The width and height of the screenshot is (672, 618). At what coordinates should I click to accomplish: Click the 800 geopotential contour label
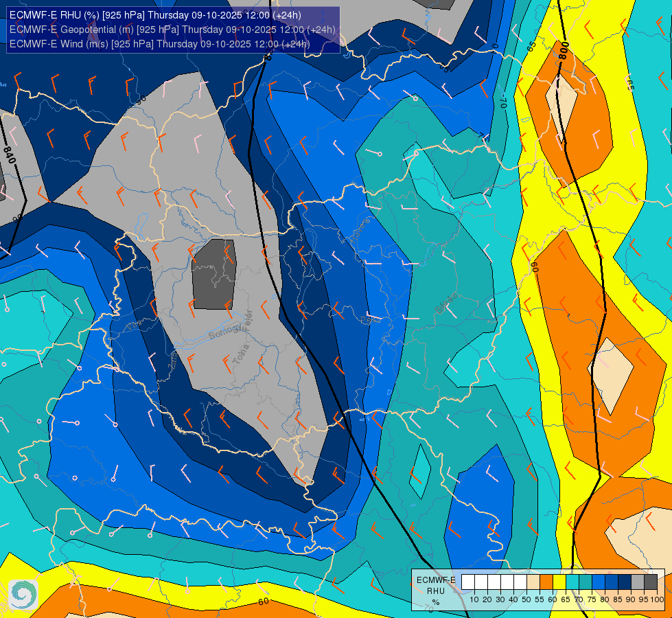pos(564,50)
